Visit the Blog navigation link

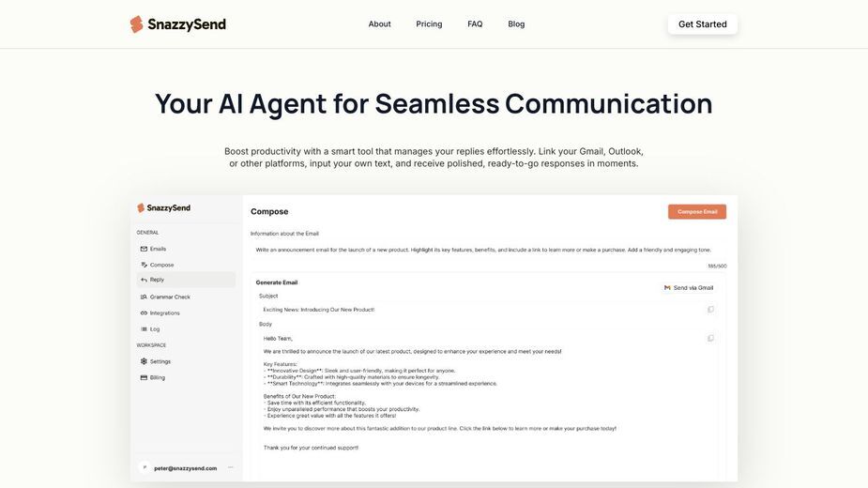516,24
